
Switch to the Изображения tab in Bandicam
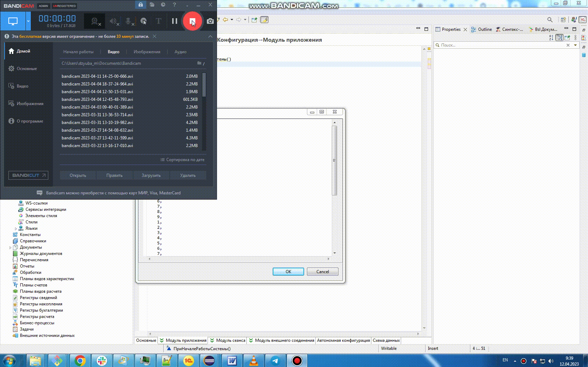point(146,51)
